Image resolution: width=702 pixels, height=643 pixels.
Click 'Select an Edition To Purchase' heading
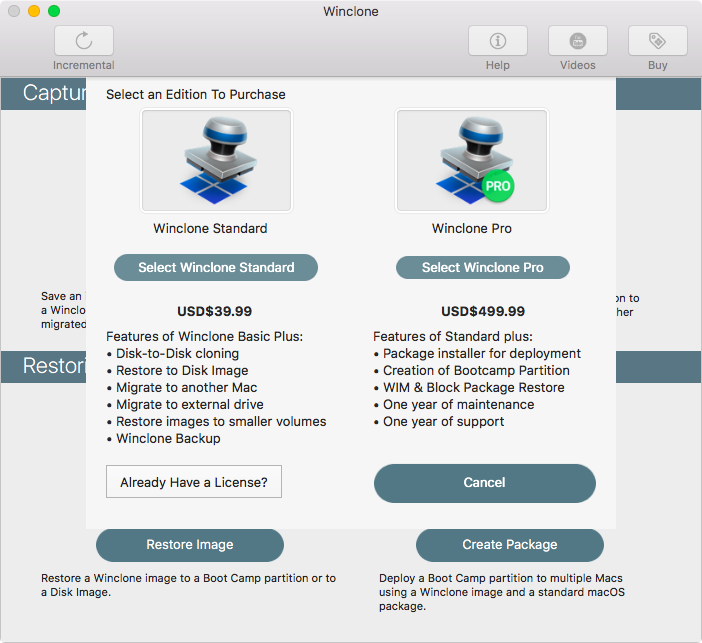coord(196,94)
